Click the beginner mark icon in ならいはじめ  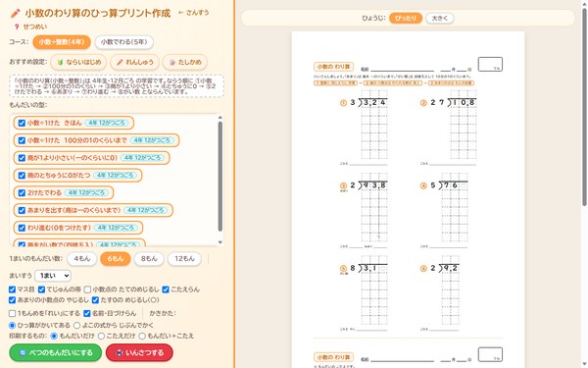tap(60, 63)
